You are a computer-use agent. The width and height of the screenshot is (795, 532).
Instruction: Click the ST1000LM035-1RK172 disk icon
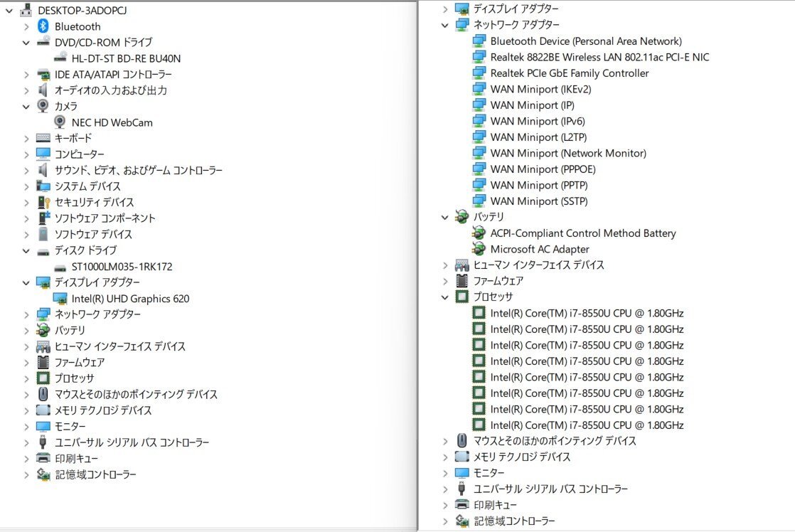click(x=60, y=267)
